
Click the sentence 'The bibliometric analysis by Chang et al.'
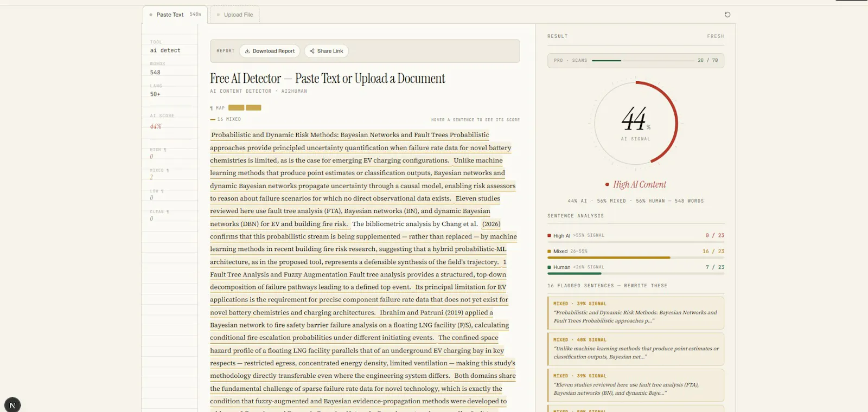(x=415, y=224)
